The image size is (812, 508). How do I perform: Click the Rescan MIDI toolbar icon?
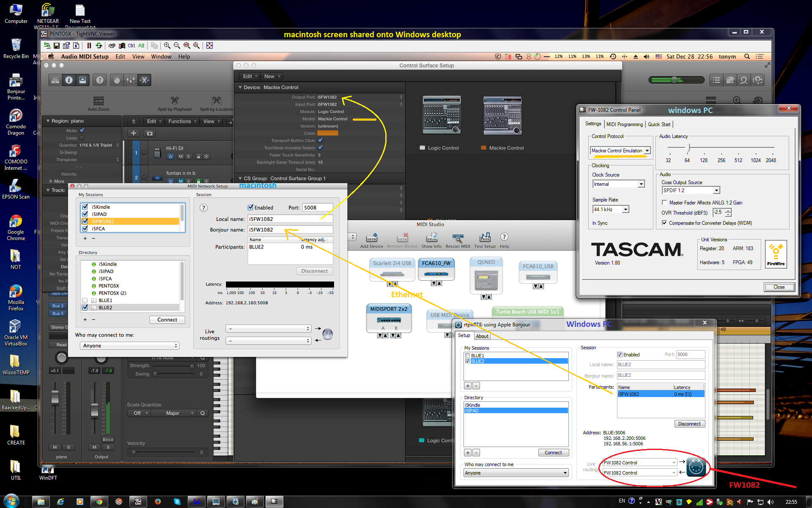458,237
